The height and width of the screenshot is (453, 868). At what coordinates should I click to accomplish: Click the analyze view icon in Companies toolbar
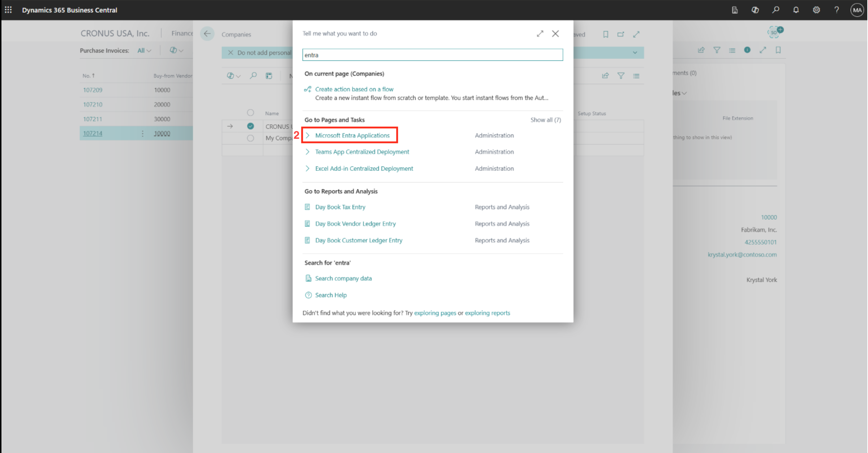point(269,75)
